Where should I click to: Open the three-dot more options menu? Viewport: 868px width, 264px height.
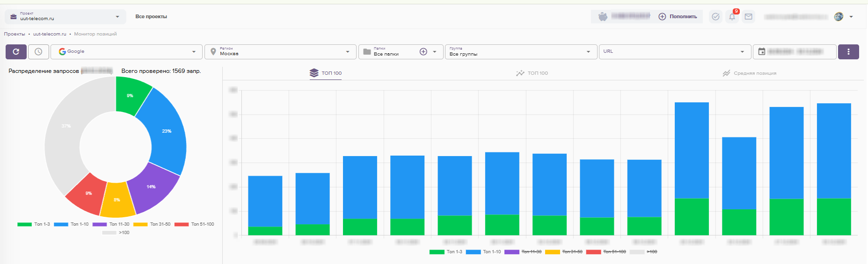(848, 52)
